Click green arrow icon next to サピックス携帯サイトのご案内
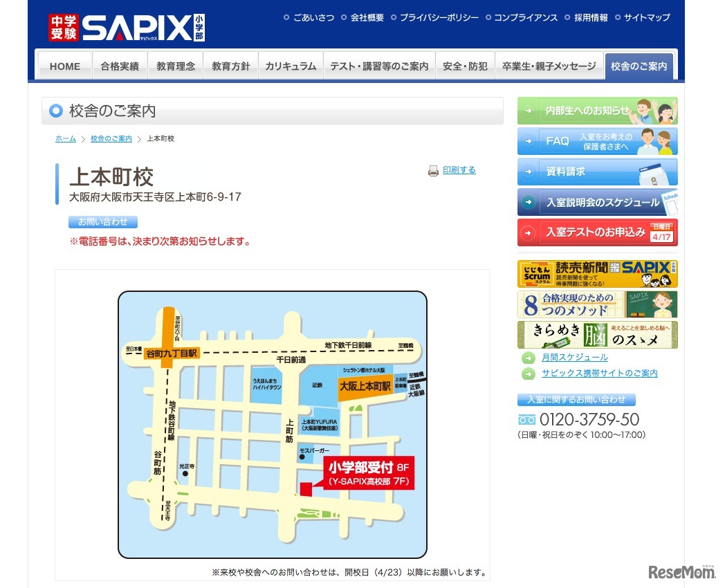 [x=528, y=374]
